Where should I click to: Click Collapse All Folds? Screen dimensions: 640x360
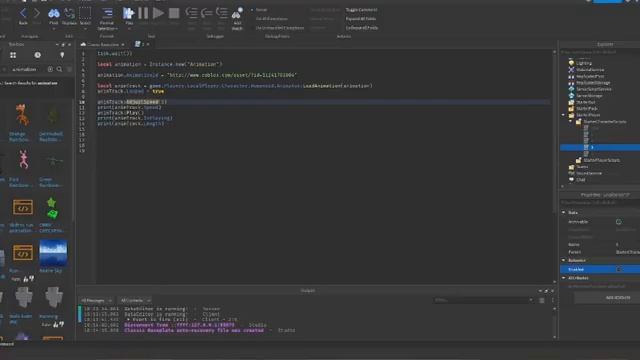tap(362, 28)
